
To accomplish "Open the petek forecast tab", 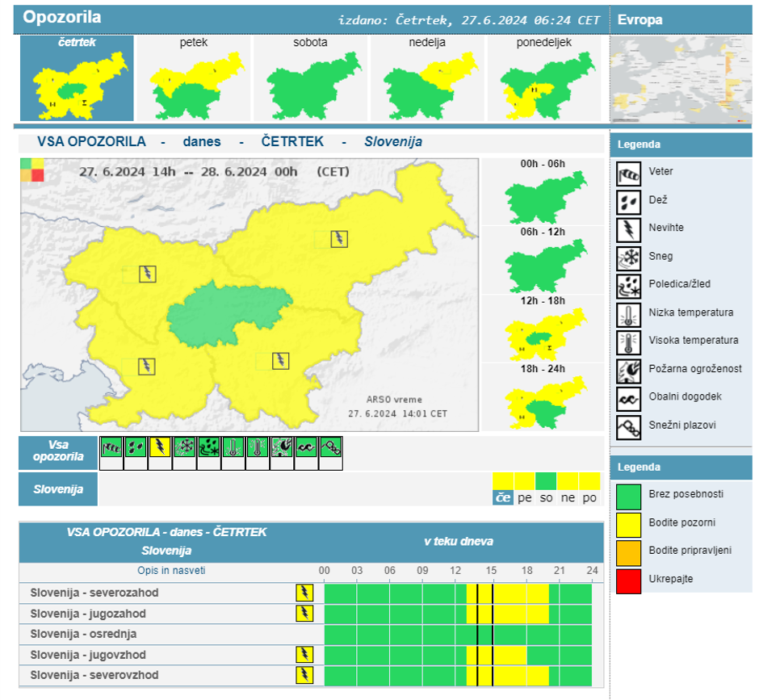I will 195,78.
